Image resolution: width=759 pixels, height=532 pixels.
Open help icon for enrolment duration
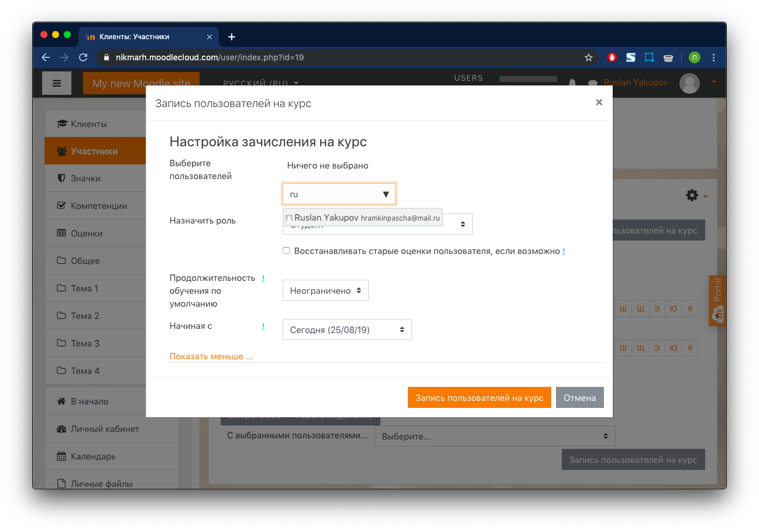click(263, 279)
